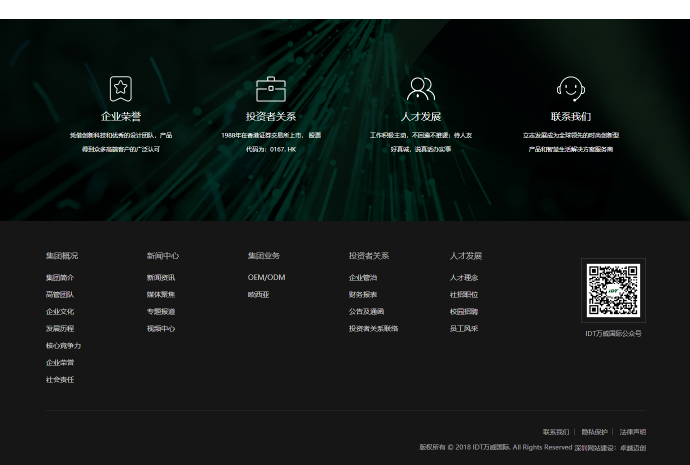Open the OEM/ODM link
Screen dimensions: 690x465
266,277
